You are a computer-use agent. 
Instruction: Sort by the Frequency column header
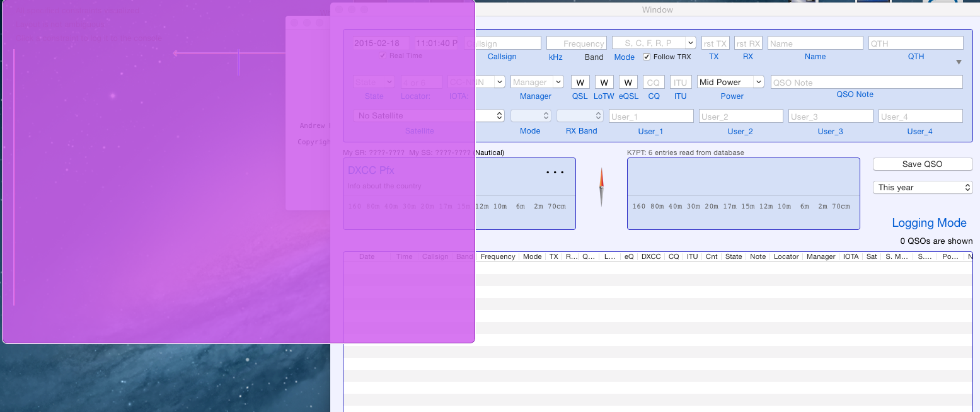(x=497, y=256)
